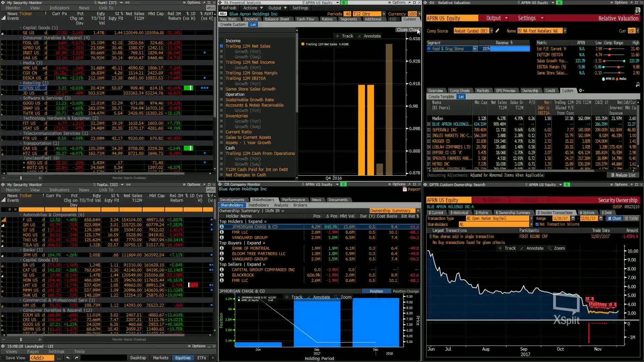644x362 pixels.
Task: Adjust the zoom slider under Hunt monitor
Action: (x=21, y=178)
